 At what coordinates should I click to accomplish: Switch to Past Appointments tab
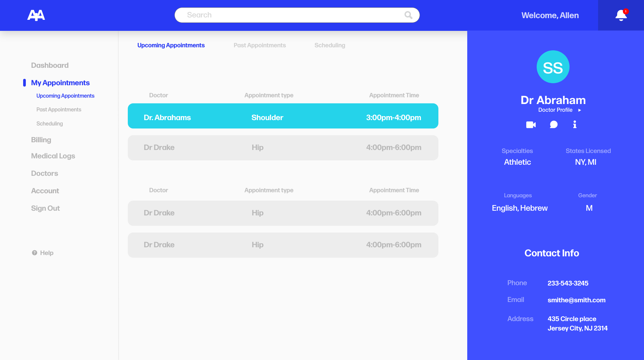(x=260, y=45)
